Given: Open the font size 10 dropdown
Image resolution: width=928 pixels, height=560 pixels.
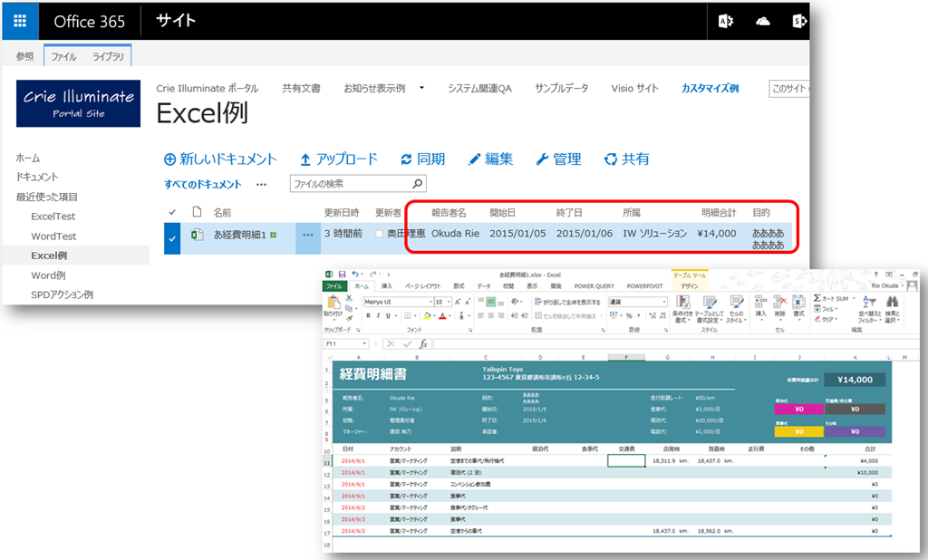Looking at the screenshot, I should click(449, 302).
